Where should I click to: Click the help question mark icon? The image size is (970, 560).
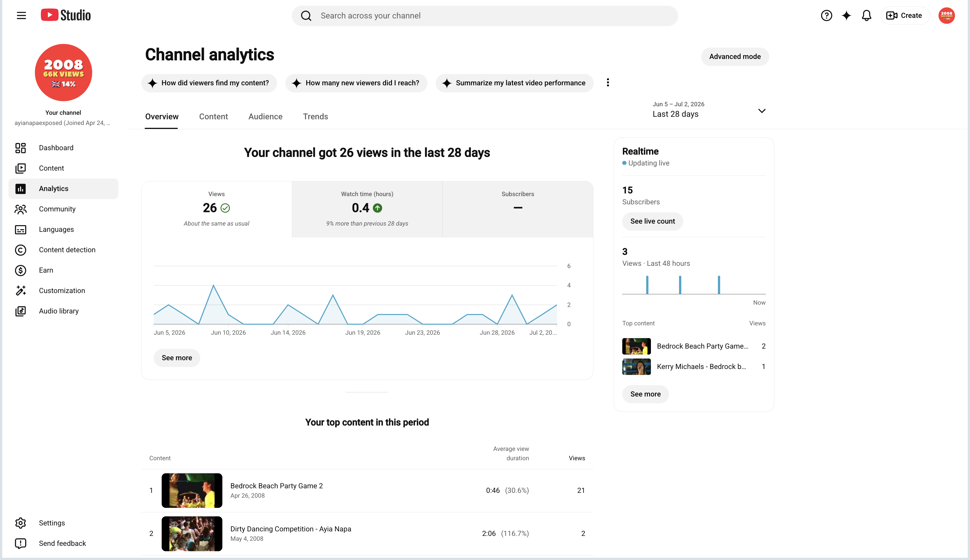(826, 16)
